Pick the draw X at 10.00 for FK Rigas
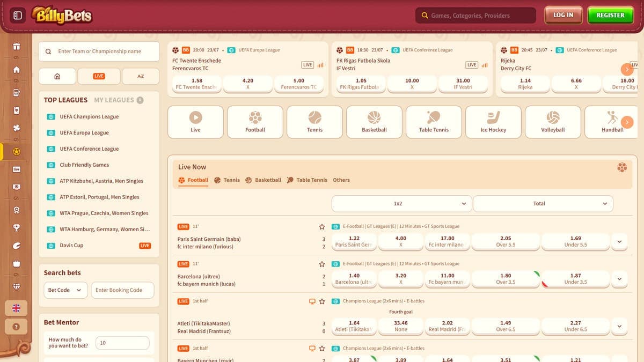The image size is (644, 362). click(412, 84)
